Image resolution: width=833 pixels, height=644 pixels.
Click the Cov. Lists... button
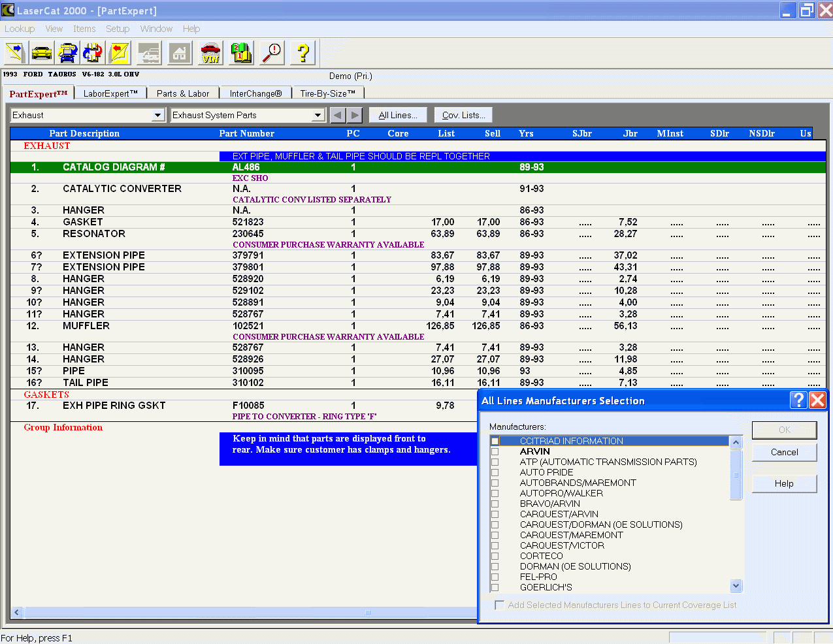point(463,115)
